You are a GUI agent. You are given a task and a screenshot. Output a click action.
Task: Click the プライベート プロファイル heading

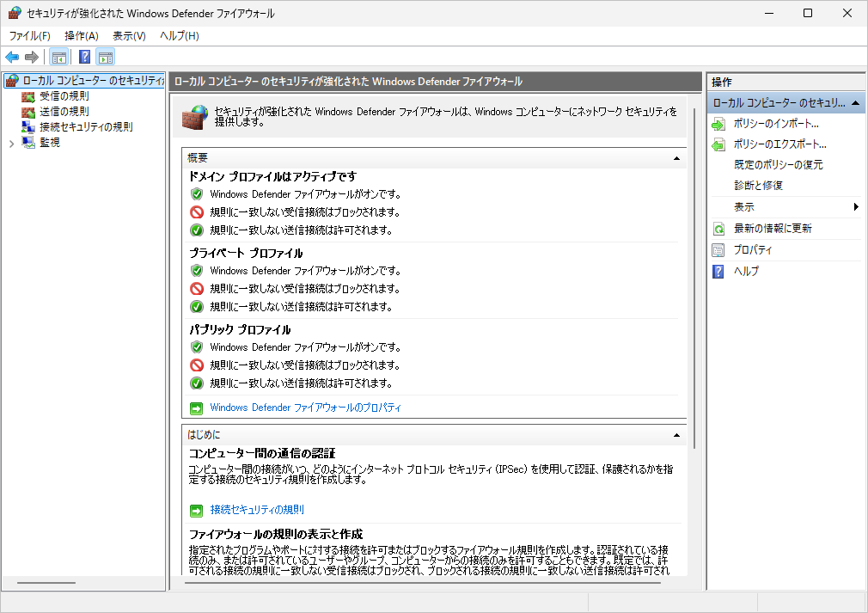coord(246,253)
